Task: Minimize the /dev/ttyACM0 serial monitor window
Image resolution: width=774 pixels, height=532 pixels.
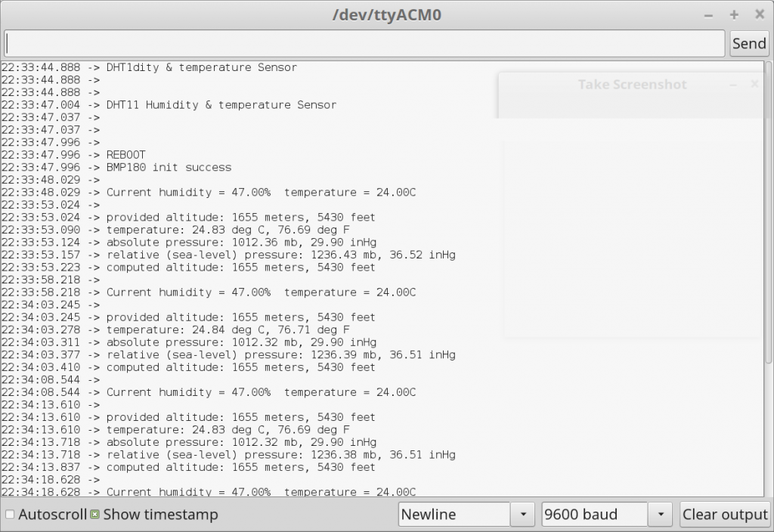Action: [x=708, y=15]
